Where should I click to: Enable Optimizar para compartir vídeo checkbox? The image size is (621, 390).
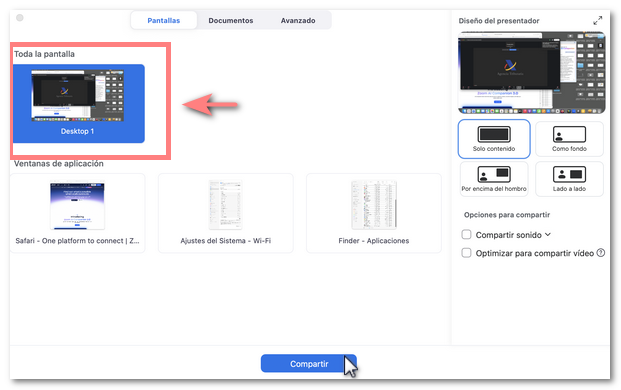click(466, 253)
